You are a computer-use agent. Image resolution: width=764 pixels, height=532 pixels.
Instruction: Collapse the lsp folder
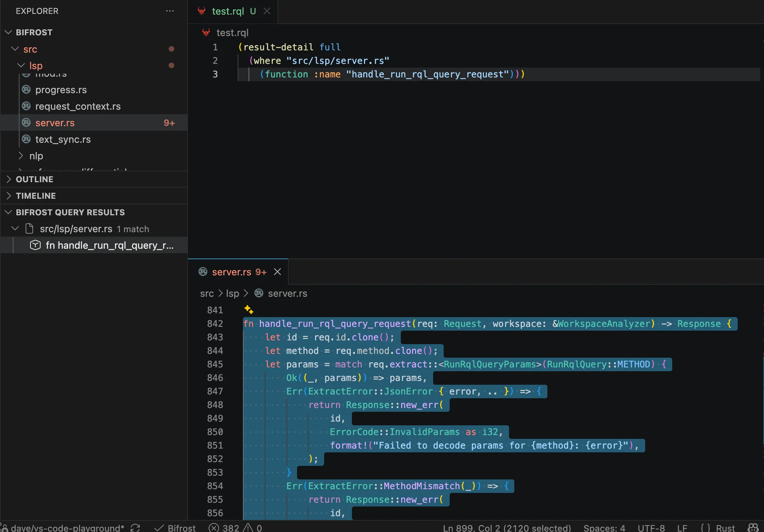[21, 65]
